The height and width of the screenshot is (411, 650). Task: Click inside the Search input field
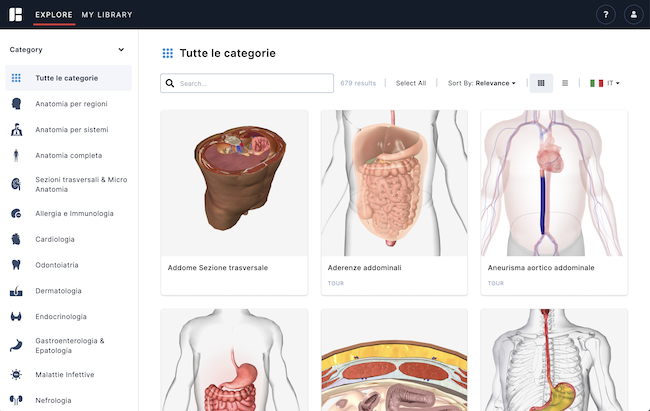(x=247, y=83)
